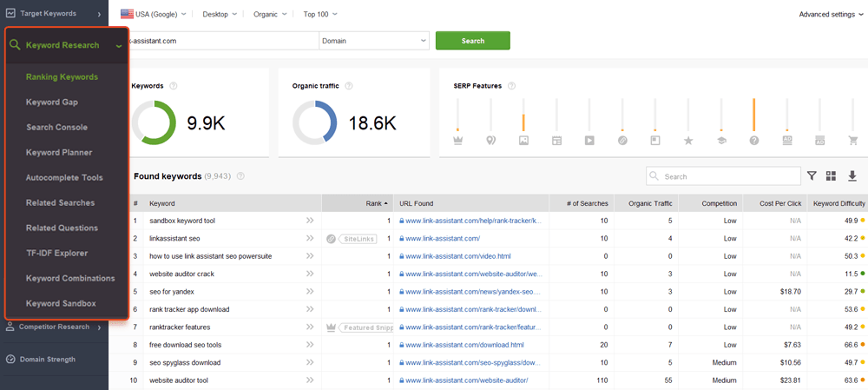The image size is (868, 390).
Task: Open Search Console in sidebar
Action: pyautogui.click(x=56, y=127)
